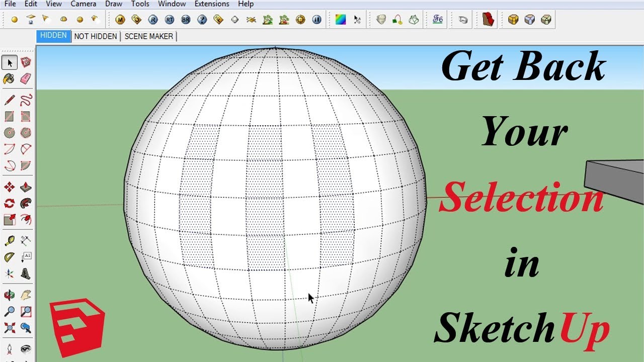
Task: Open the Help menu
Action: (246, 4)
